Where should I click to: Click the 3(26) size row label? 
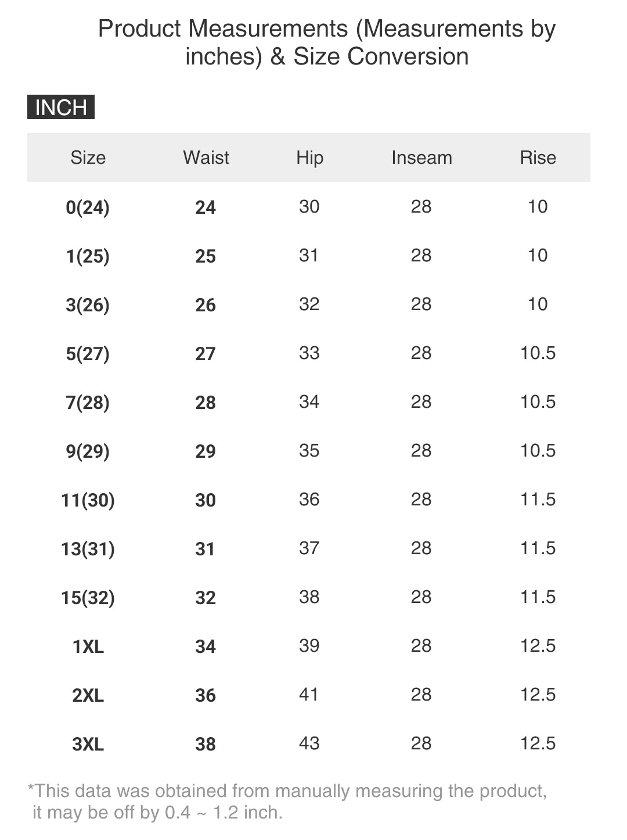[88, 305]
